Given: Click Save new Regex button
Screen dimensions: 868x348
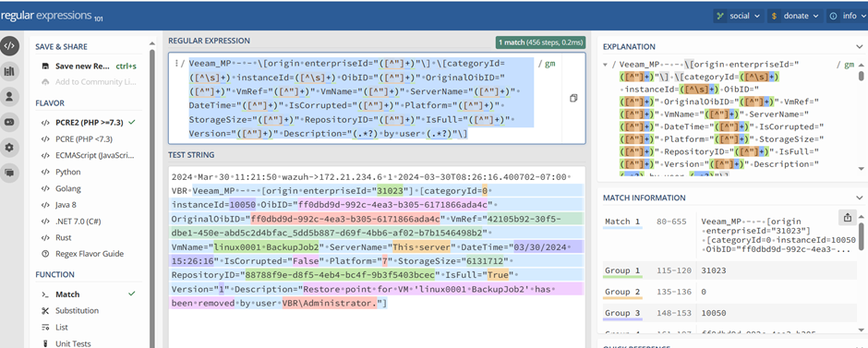Looking at the screenshot, I should pyautogui.click(x=89, y=66).
